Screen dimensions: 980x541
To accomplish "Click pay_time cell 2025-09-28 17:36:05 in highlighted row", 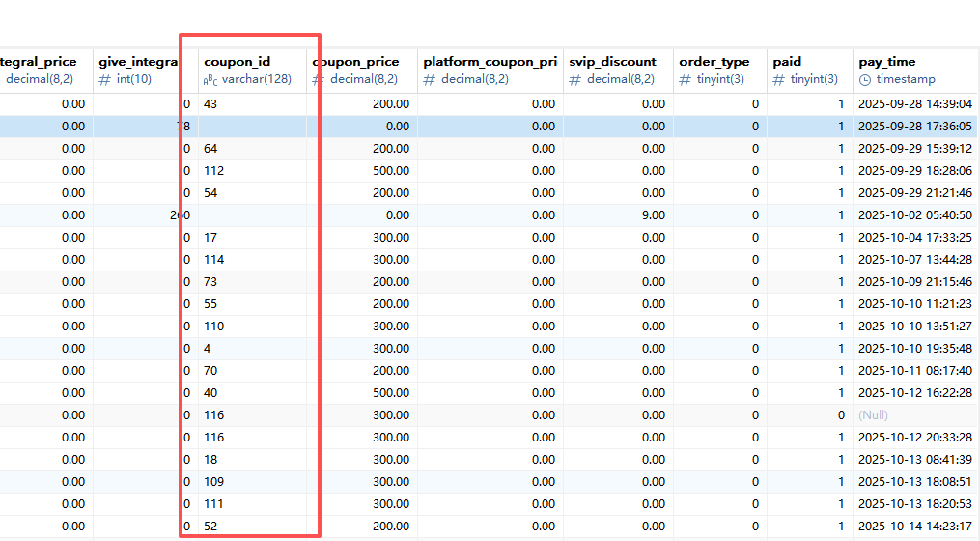I will [x=914, y=127].
